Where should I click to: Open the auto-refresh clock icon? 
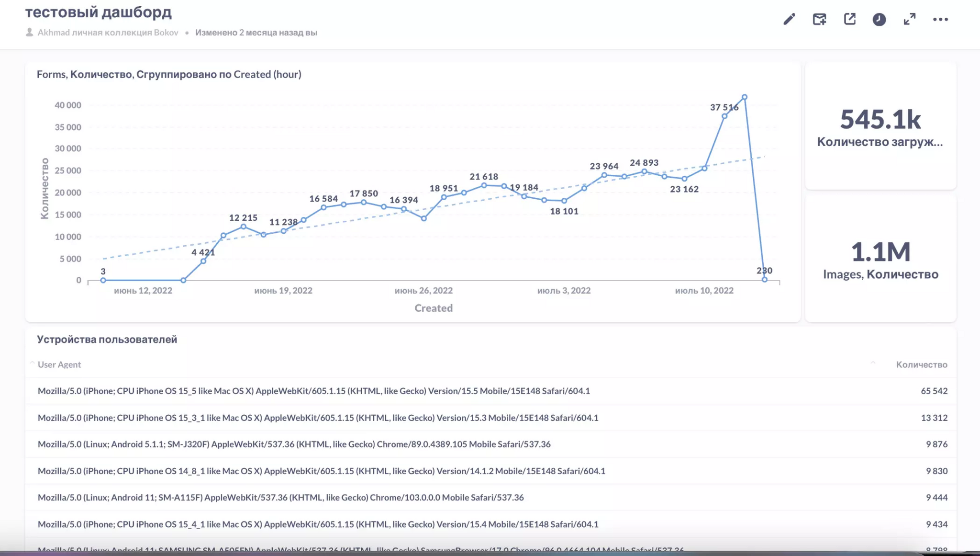879,19
